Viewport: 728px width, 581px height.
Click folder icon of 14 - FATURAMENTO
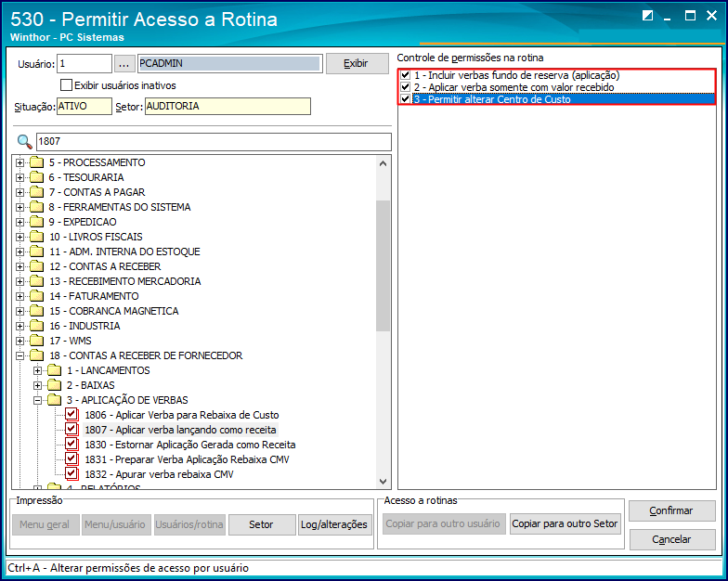pos(37,296)
